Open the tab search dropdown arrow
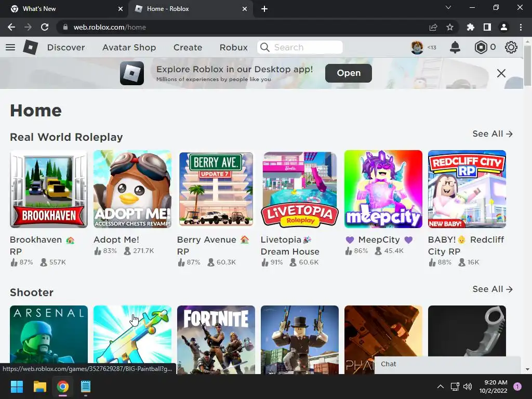The image size is (532, 399). coord(448,7)
